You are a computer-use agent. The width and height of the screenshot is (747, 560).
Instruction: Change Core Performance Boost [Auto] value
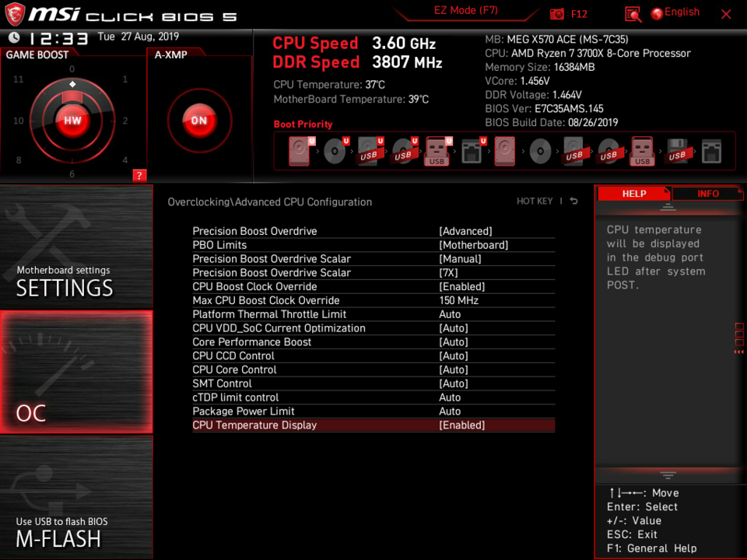pyautogui.click(x=454, y=341)
